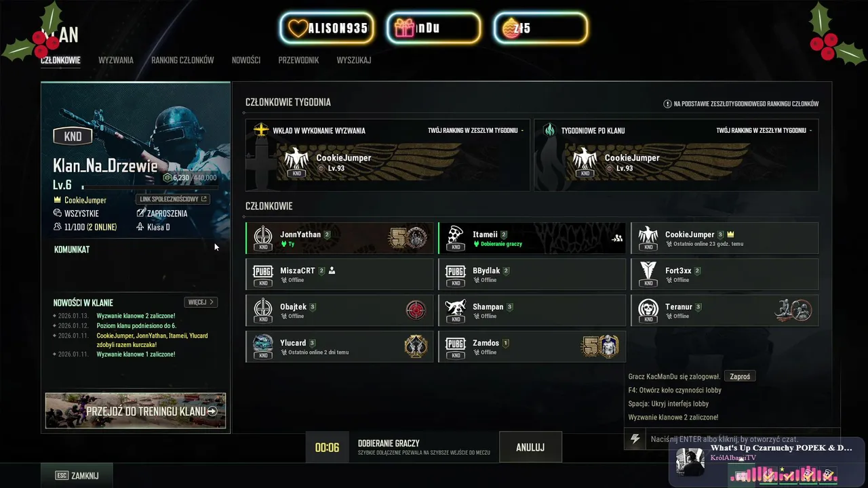The width and height of the screenshot is (868, 488).
Task: Expand clan news with WIĘCEJ button
Action: (x=201, y=302)
